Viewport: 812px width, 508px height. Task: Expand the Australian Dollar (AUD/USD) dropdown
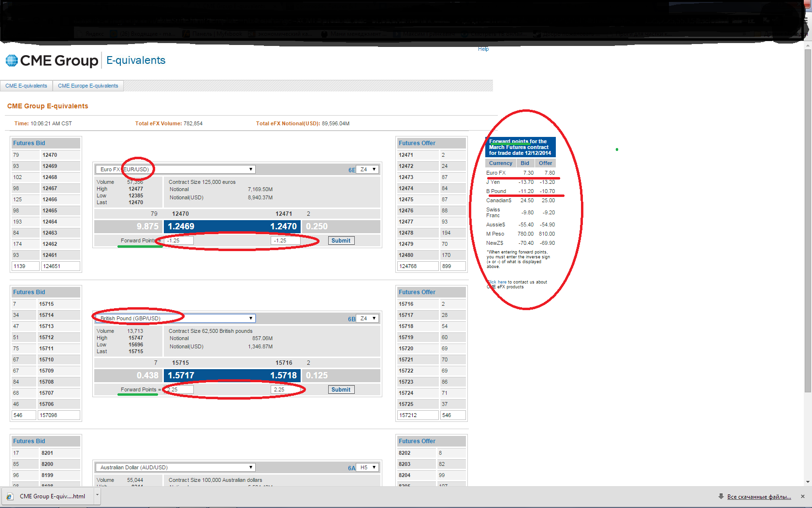[x=175, y=467]
